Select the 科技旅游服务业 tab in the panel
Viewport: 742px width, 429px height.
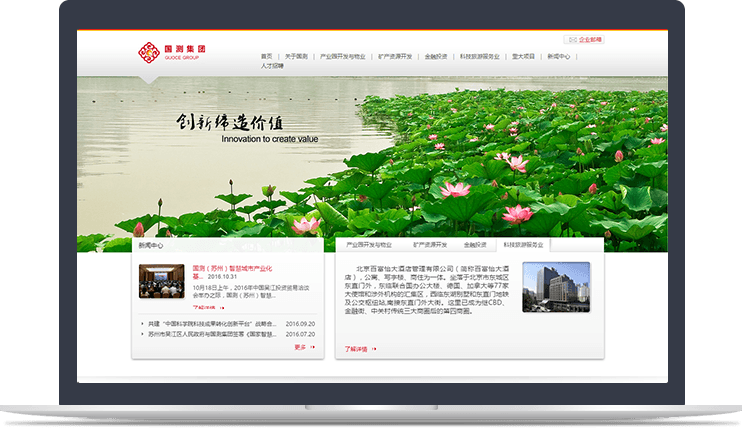(523, 245)
